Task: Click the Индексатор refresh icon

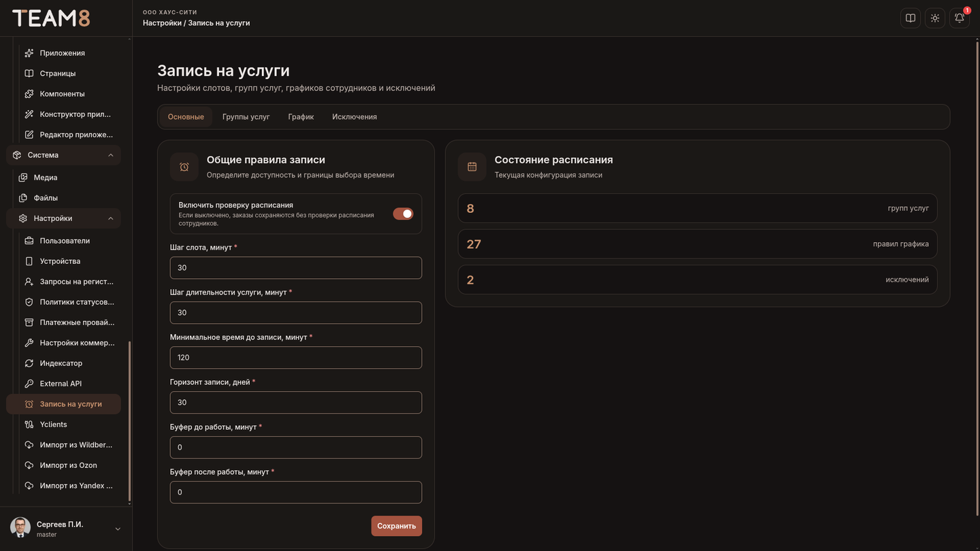Action: click(29, 363)
